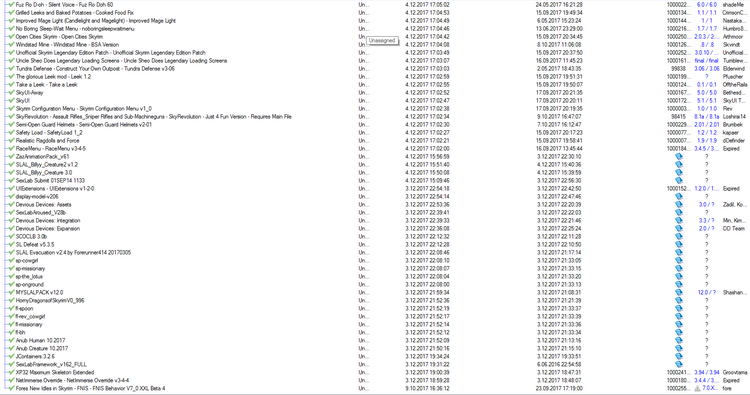
Task: Click the Unassigned tooltip label
Action: [x=382, y=41]
